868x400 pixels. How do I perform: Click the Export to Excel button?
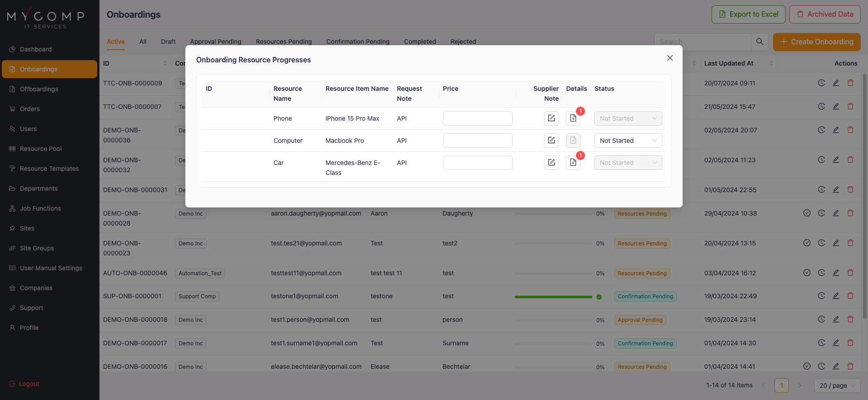pos(748,14)
